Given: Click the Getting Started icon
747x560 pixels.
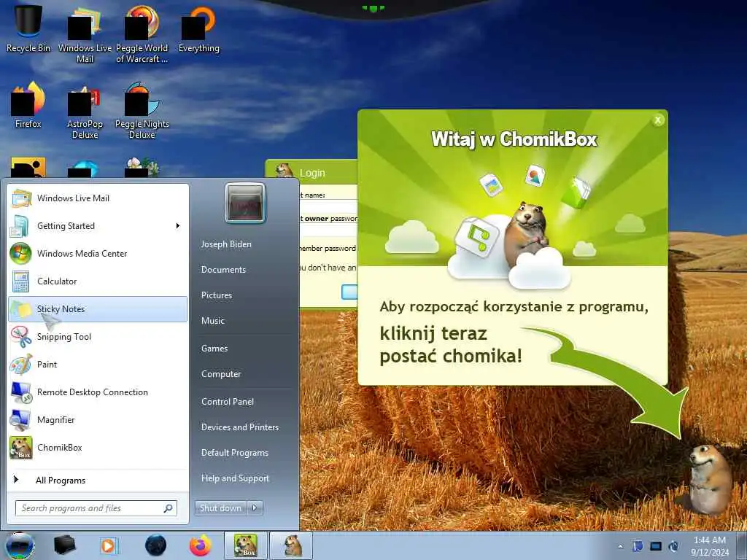Looking at the screenshot, I should [21, 226].
